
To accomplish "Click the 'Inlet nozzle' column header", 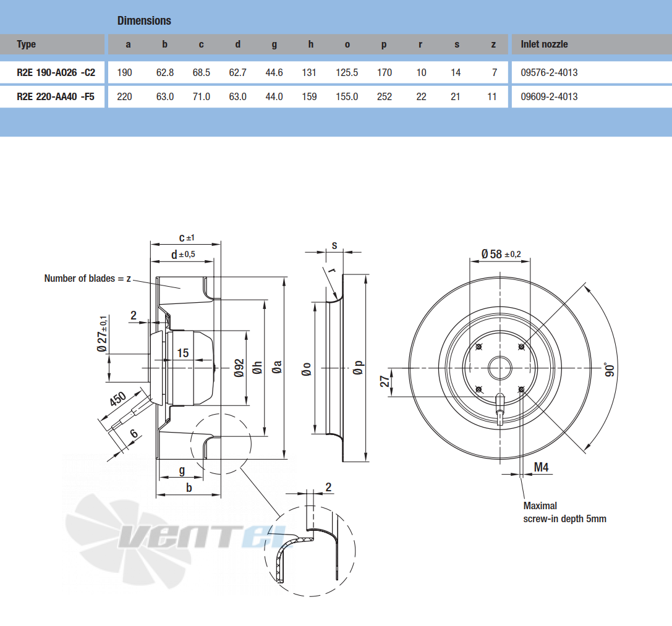I will (x=544, y=44).
